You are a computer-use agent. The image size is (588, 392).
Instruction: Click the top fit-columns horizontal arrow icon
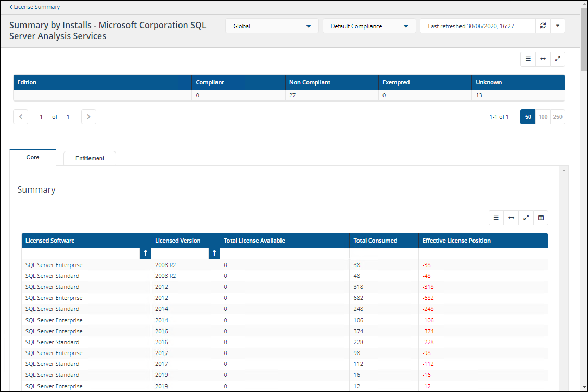point(543,59)
